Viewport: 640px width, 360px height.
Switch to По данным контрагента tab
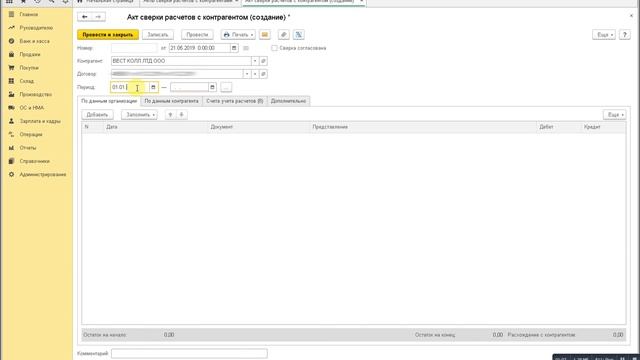click(x=171, y=101)
